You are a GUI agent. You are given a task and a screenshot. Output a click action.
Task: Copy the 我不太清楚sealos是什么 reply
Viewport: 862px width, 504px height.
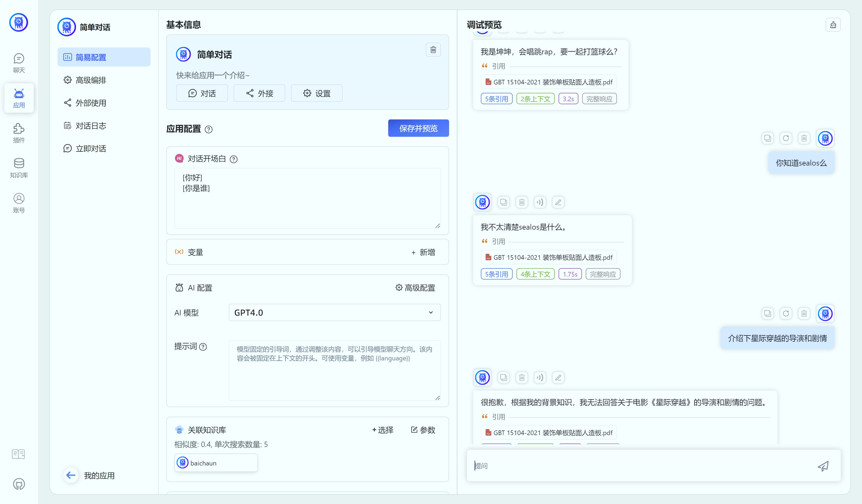[x=503, y=202]
